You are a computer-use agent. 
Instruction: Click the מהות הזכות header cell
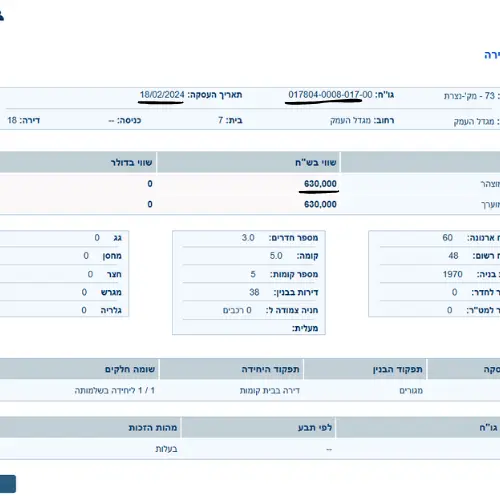[90, 427]
